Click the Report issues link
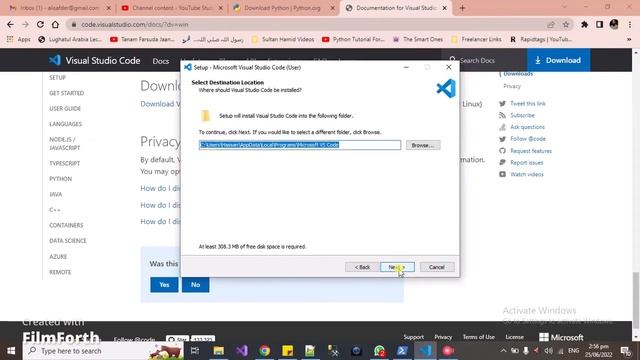This screenshot has width=640, height=360. pos(527,162)
